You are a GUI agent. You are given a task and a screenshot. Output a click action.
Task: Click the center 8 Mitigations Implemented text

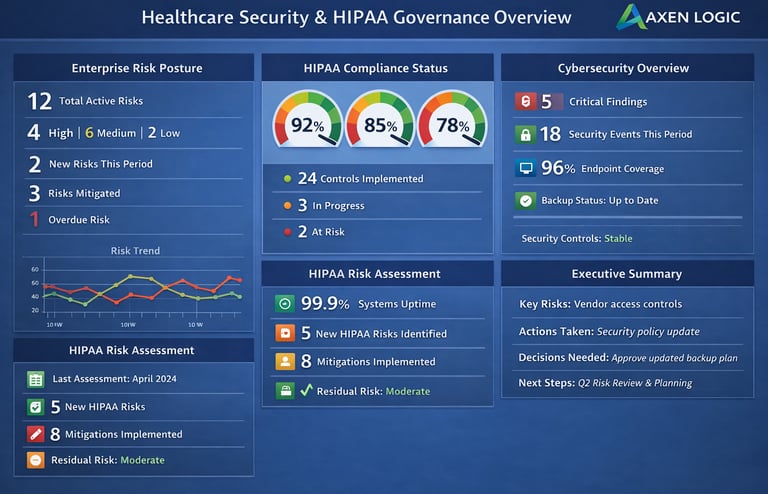(368, 361)
